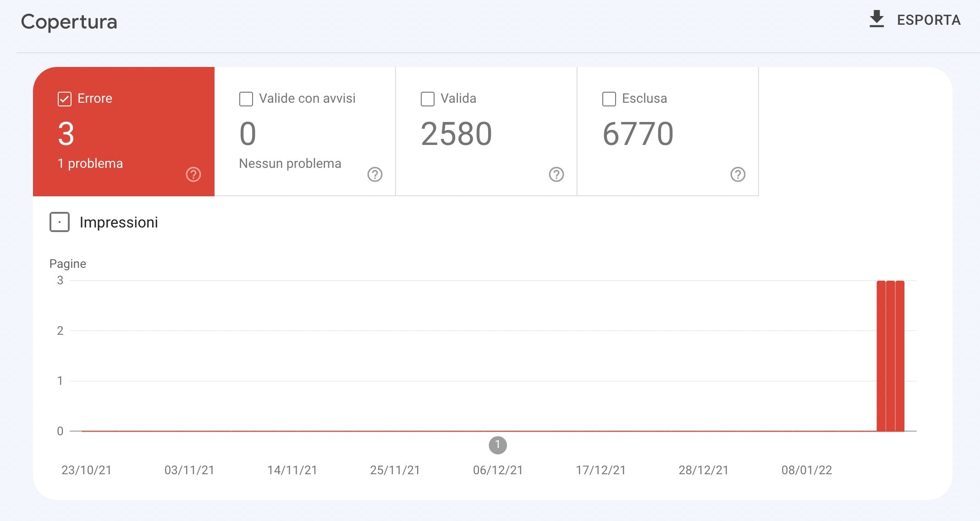Click the 06/12/21 date label
The width and height of the screenshot is (980, 521).
pos(498,470)
